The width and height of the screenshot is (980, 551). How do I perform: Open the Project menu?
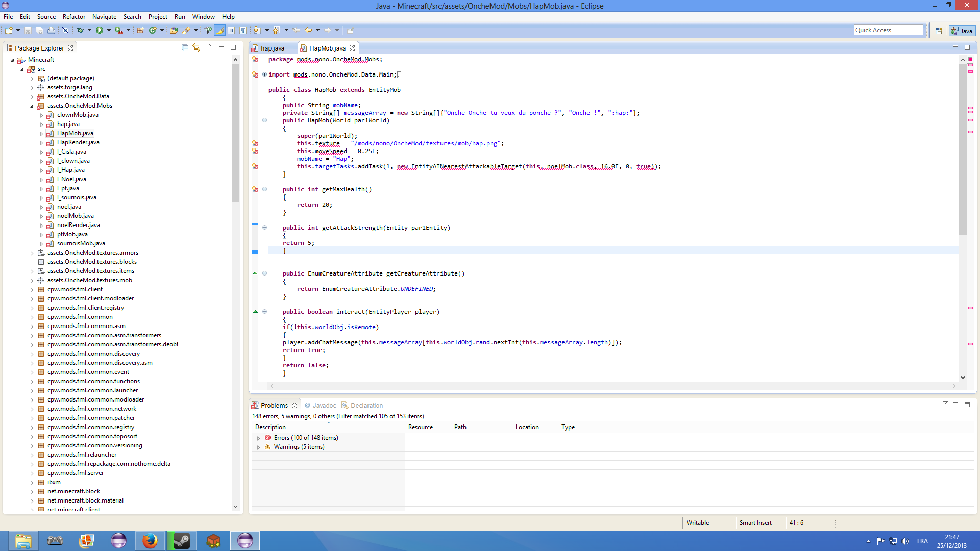pos(158,17)
